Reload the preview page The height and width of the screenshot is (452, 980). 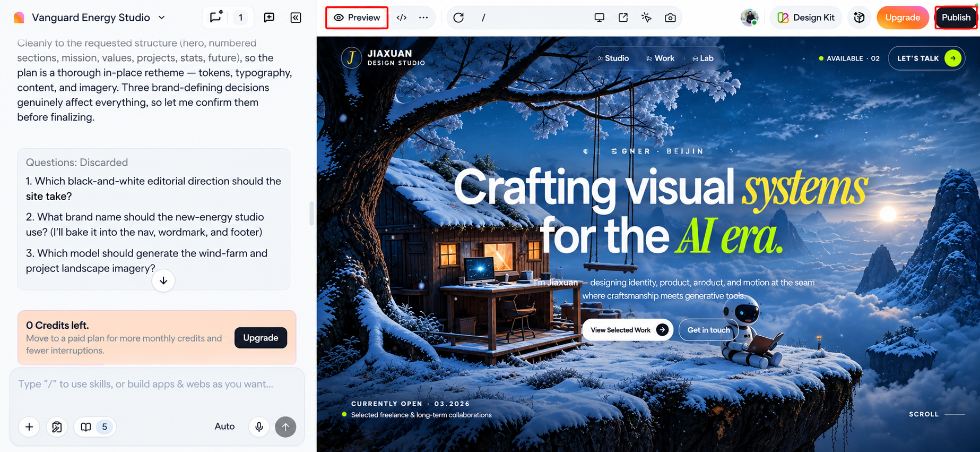pos(458,18)
